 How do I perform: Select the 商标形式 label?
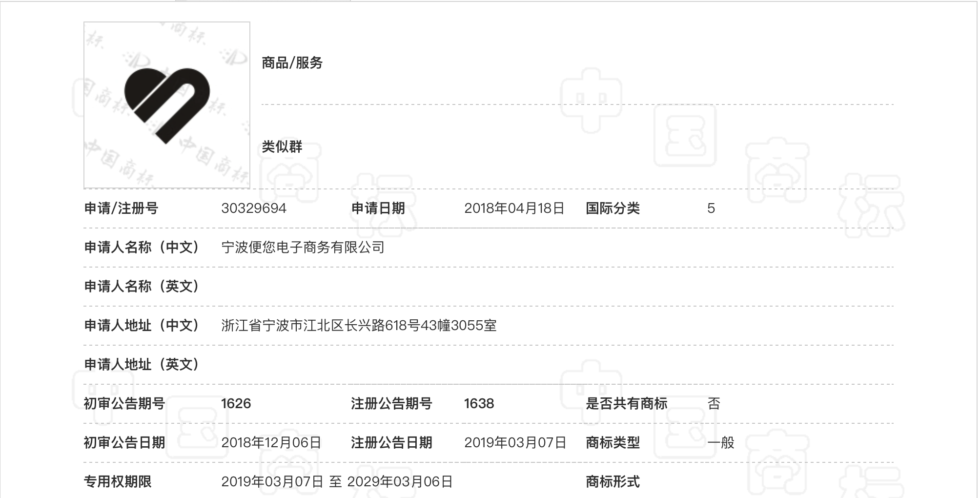coord(612,482)
